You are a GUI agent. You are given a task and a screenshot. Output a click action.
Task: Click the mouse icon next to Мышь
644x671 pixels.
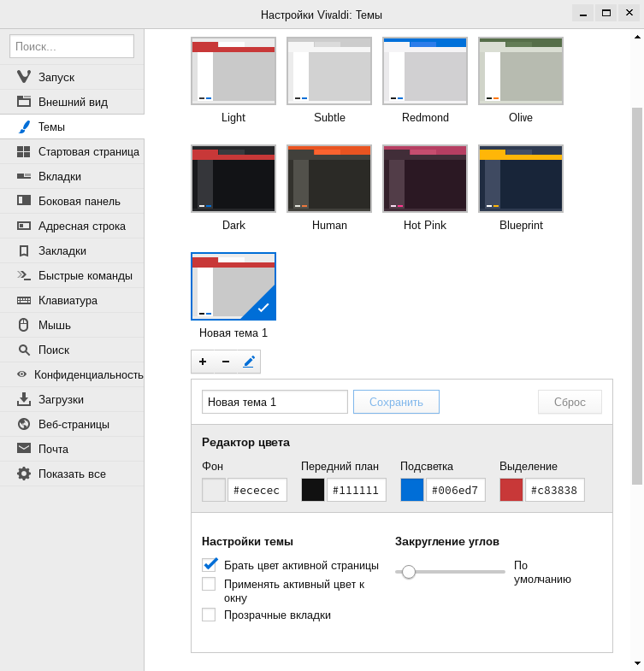(24, 325)
